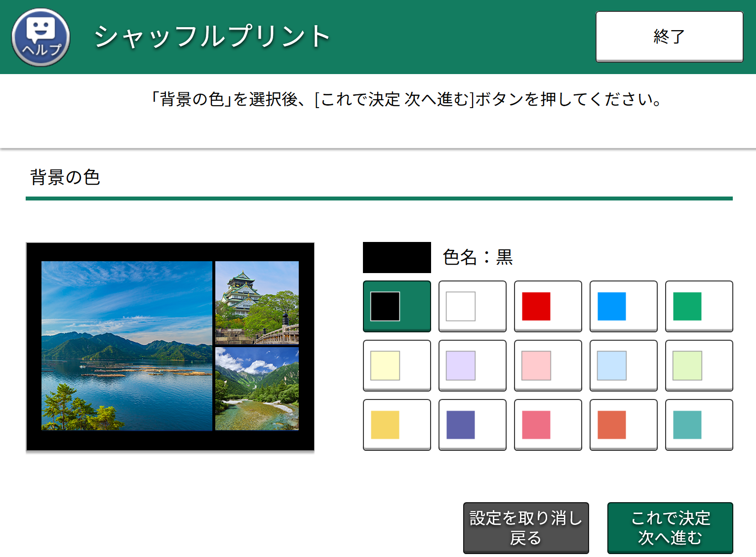Select the light blue background color swatch
The image size is (756, 557).
(x=623, y=365)
